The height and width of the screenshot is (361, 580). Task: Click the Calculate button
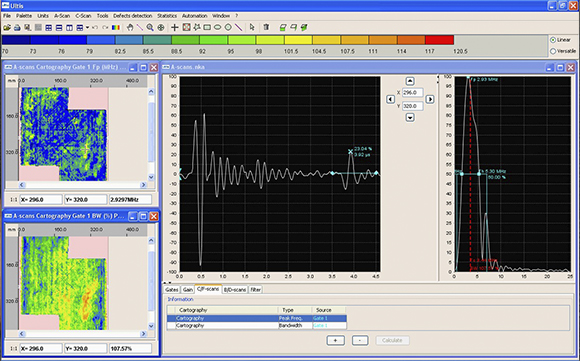pos(392,340)
